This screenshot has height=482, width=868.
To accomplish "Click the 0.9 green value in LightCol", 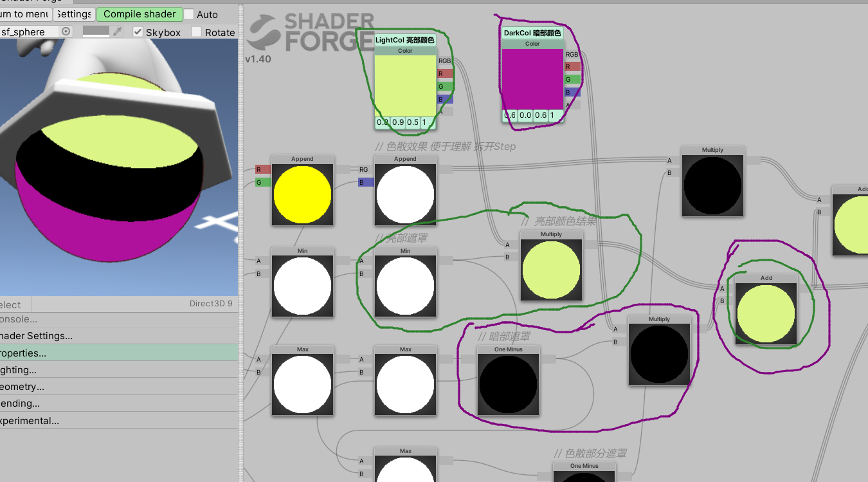I will coord(397,122).
